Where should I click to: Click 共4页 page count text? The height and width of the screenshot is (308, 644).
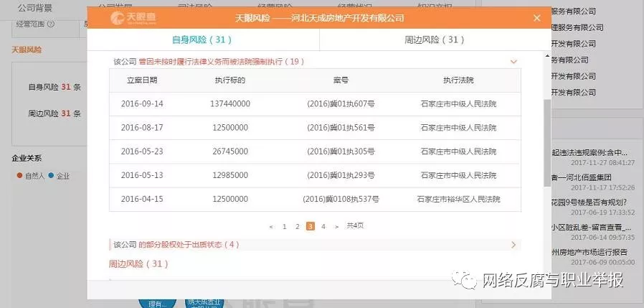(x=355, y=225)
